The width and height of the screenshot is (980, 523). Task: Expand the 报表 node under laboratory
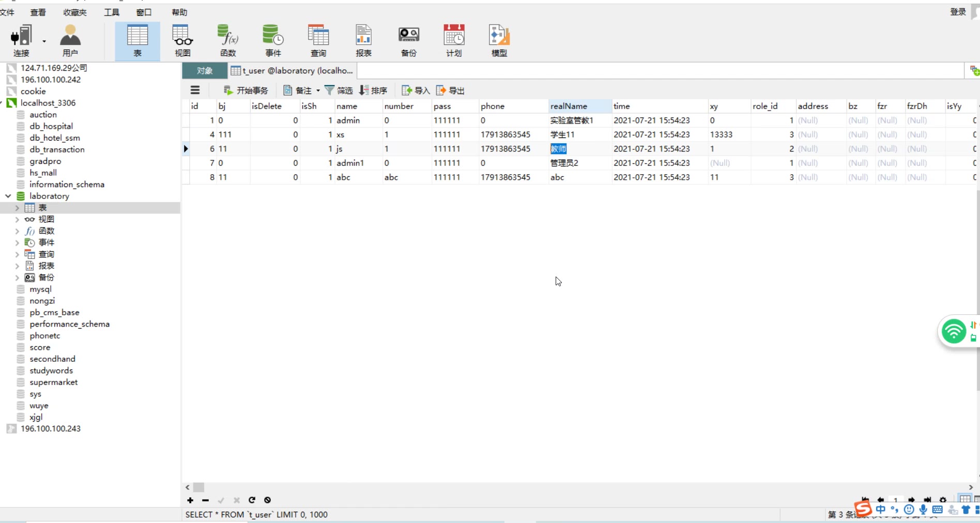pos(17,266)
